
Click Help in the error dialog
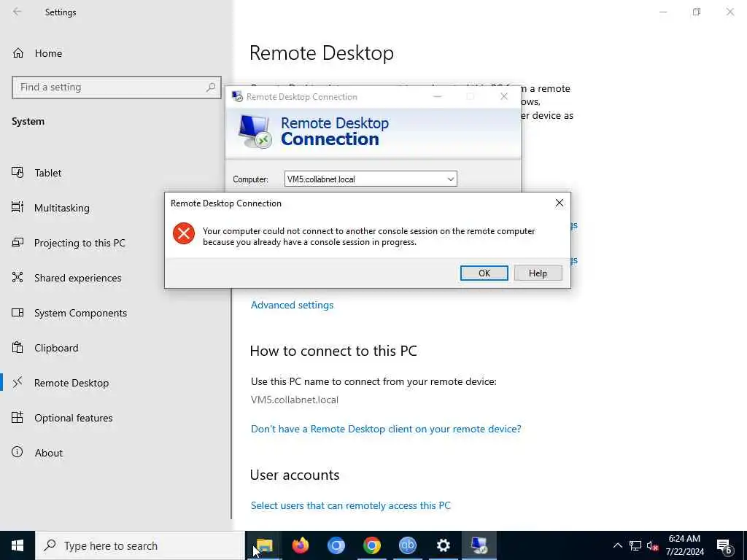(538, 273)
